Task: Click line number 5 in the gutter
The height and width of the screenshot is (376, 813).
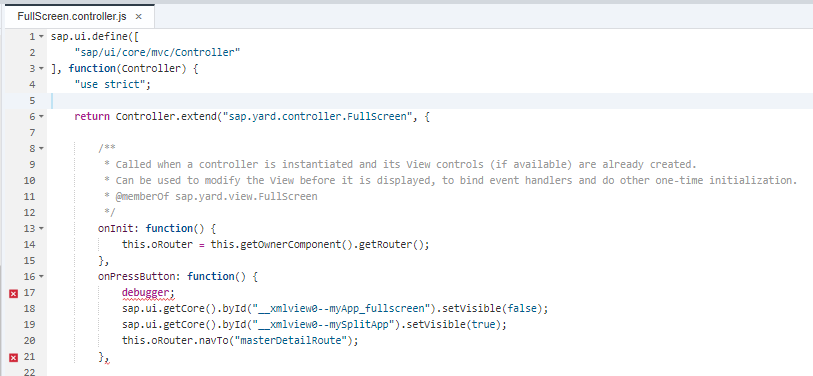Action: click(x=33, y=101)
